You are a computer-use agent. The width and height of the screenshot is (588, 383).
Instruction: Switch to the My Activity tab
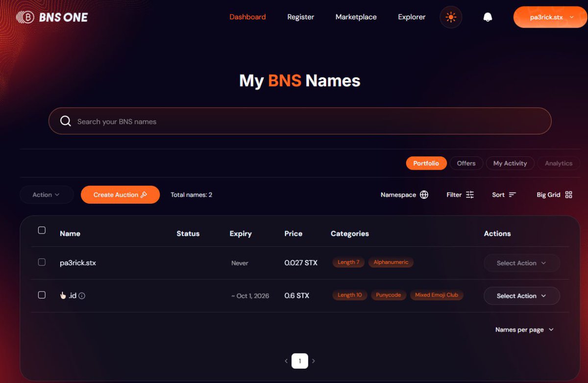[x=510, y=163]
